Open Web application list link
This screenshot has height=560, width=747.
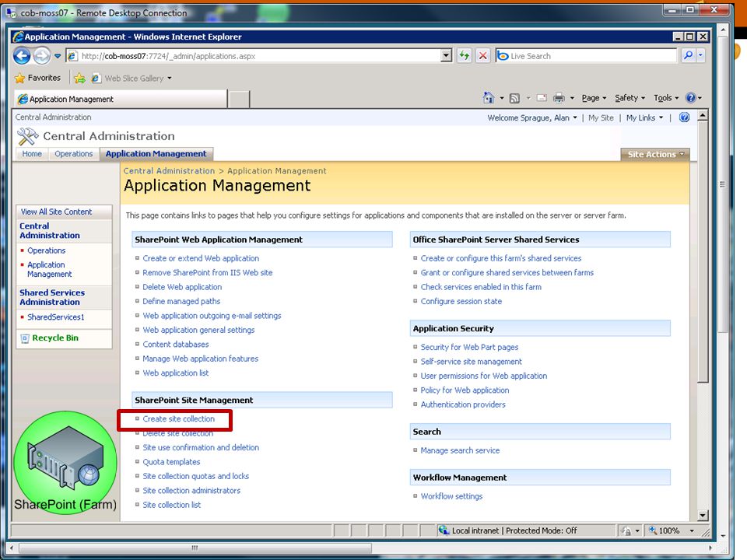point(175,373)
